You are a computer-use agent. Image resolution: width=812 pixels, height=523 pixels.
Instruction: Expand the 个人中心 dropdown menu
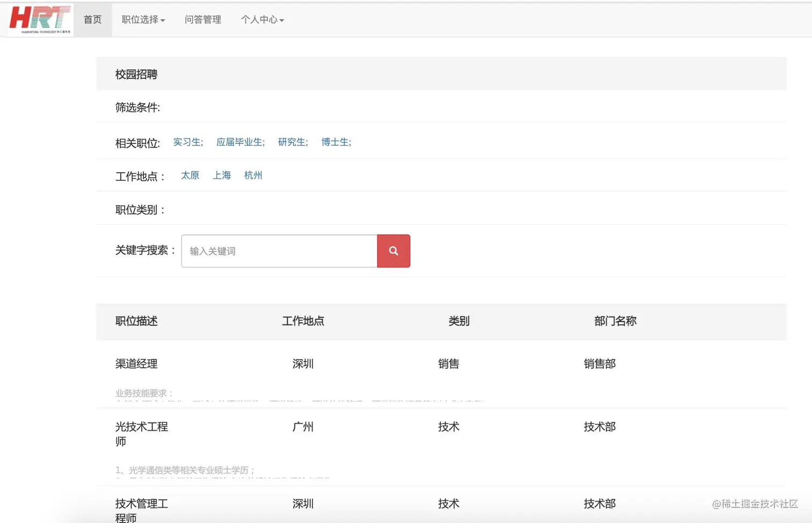[263, 20]
